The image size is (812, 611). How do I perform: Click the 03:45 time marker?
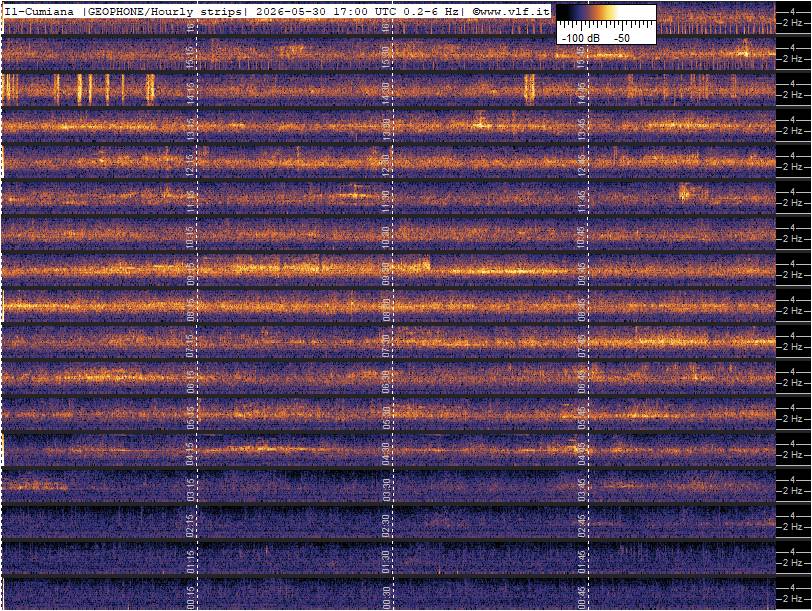[x=582, y=489]
